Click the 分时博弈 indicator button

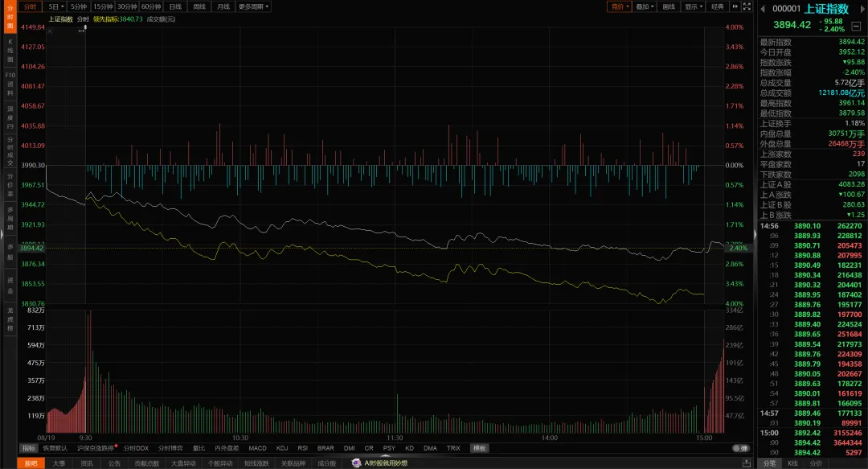pyautogui.click(x=170, y=449)
